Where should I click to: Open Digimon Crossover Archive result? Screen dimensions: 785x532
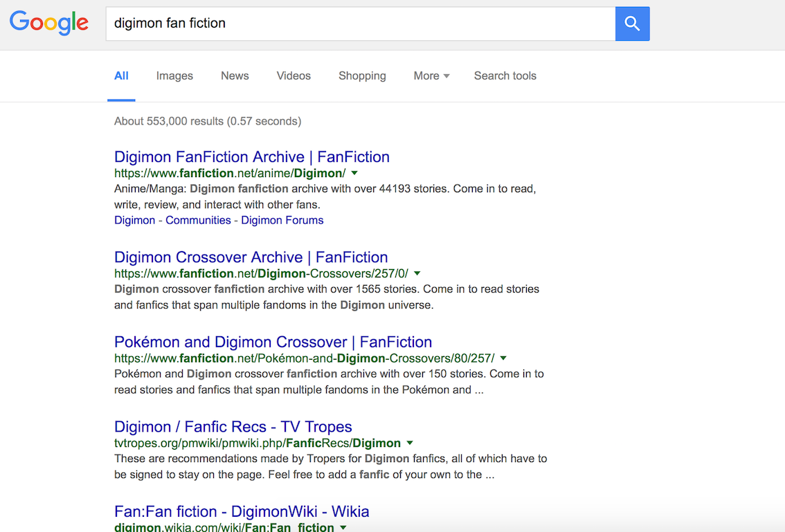pos(251,257)
